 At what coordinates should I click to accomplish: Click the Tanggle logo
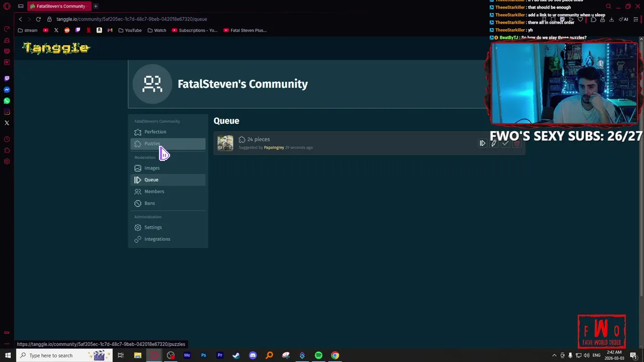[x=56, y=48]
